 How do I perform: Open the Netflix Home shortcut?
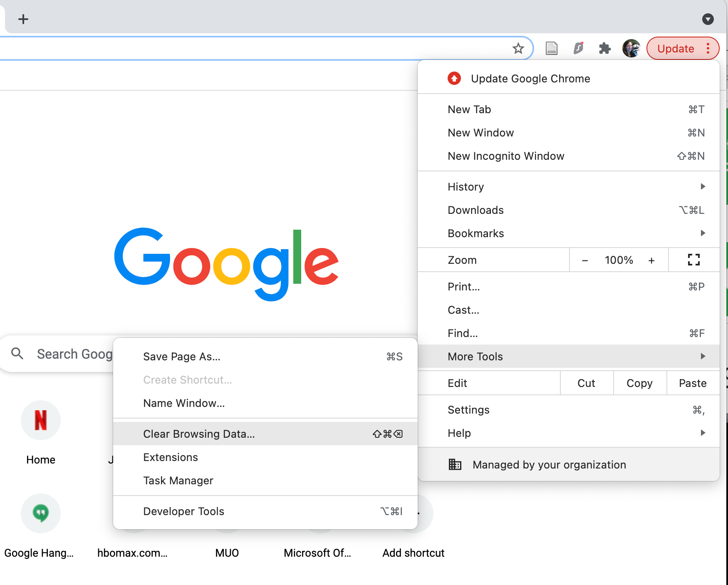(41, 420)
